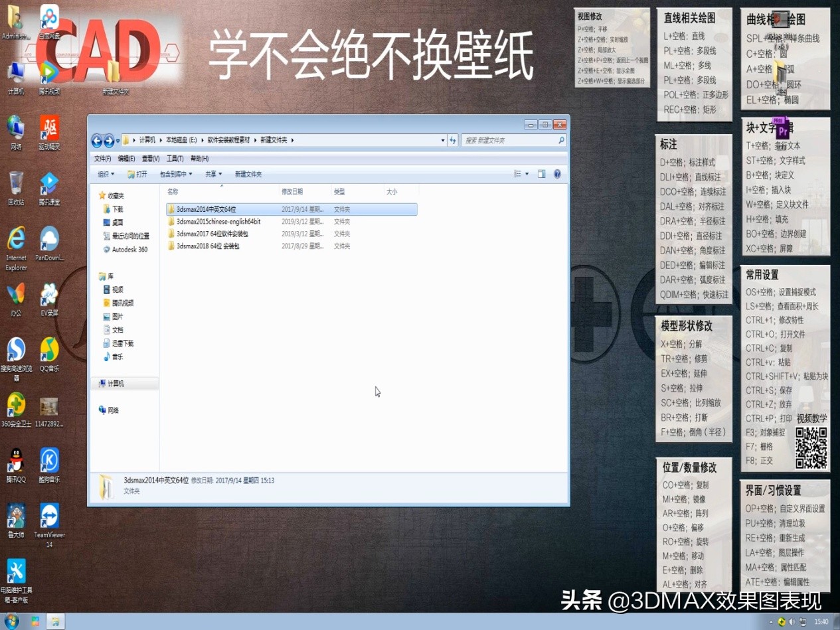Select the 酷狗音乐 desktop icon

click(49, 465)
